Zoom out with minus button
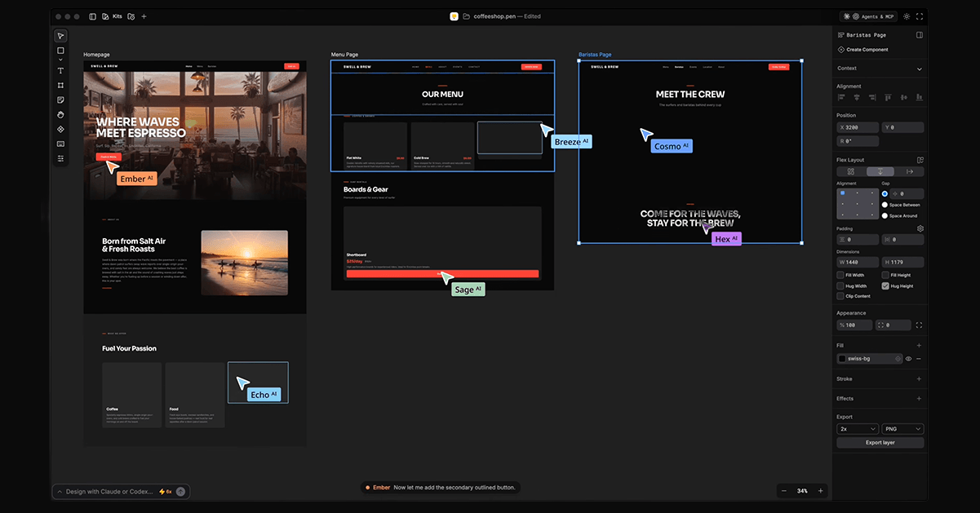 (784, 491)
